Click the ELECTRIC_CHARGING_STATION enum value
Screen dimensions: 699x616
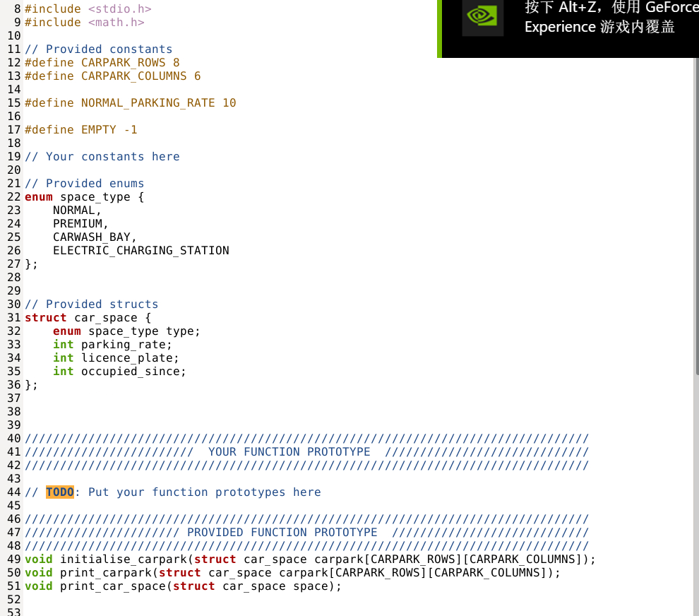tap(141, 250)
